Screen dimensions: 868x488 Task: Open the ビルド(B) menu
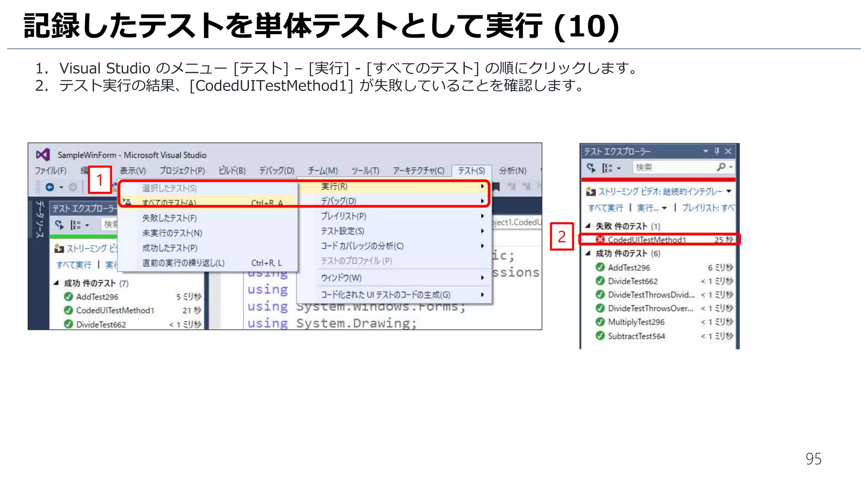coord(232,170)
